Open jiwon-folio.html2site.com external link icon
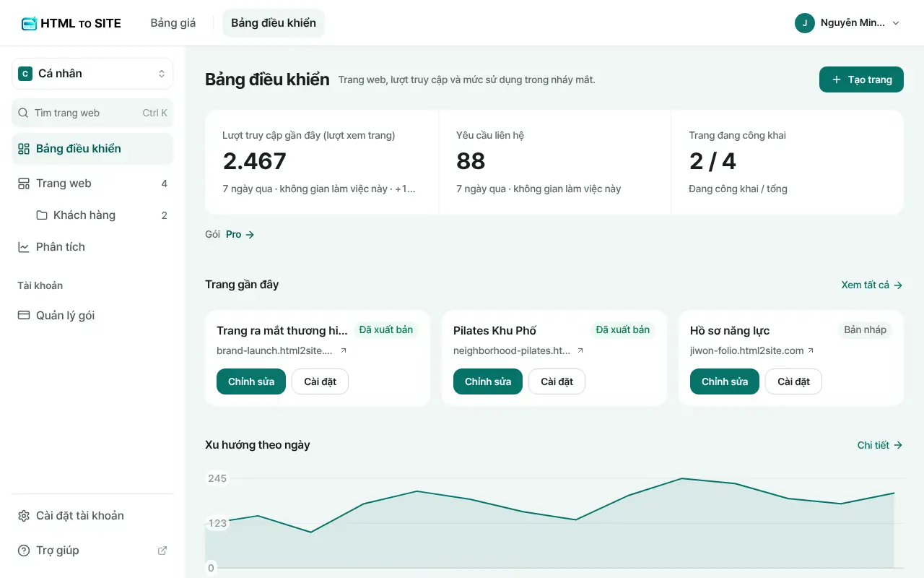The width and height of the screenshot is (924, 578). [x=811, y=350]
